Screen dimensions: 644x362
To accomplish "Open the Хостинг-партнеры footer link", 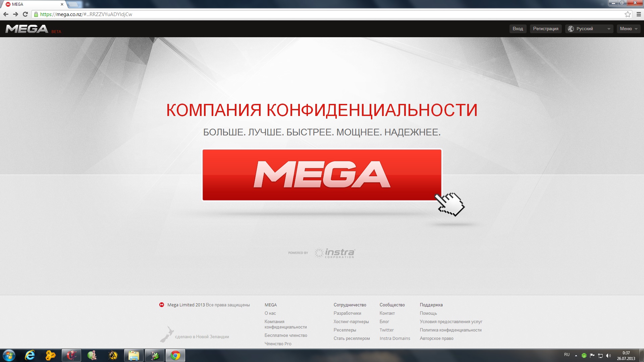I will 351,322.
